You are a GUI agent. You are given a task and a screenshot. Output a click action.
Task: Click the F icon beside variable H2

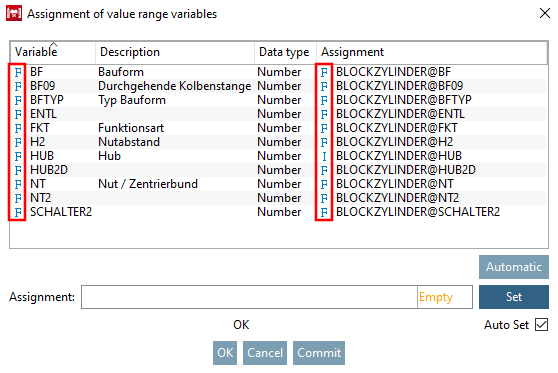click(18, 142)
